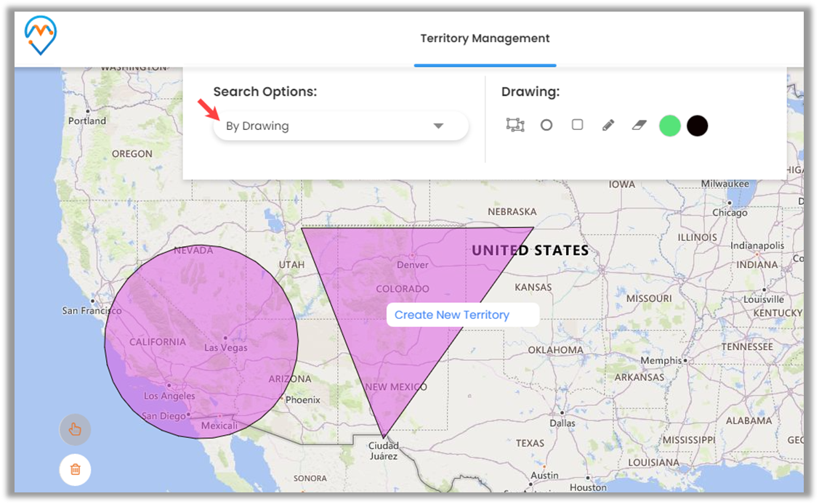This screenshot has width=819, height=504.
Task: Switch to the Territory Management tab
Action: pyautogui.click(x=485, y=38)
